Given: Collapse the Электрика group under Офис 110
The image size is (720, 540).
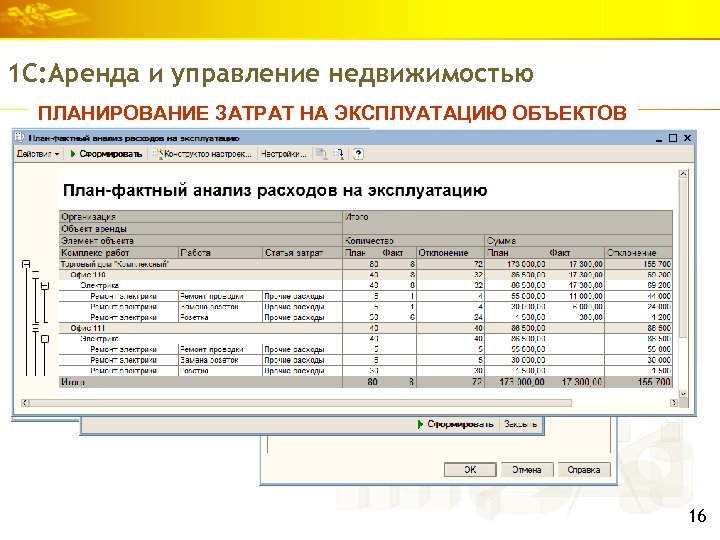Looking at the screenshot, I should click(45, 286).
